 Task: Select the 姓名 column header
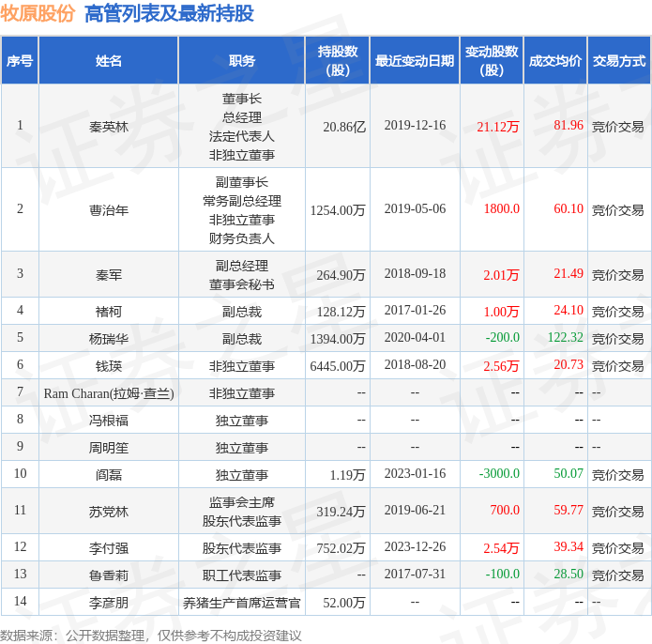(109, 61)
